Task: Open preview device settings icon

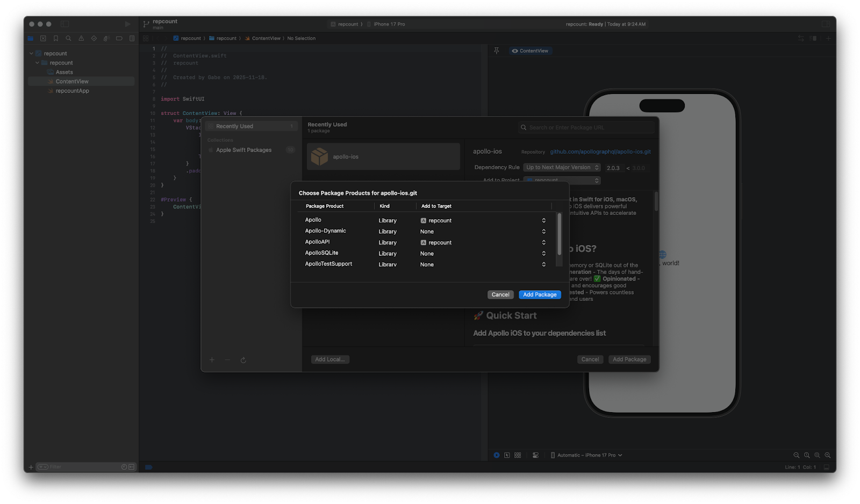Action: coord(535,455)
